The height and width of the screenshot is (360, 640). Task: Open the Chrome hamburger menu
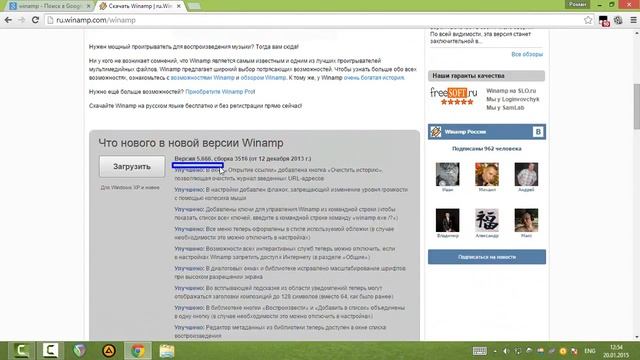tap(633, 20)
